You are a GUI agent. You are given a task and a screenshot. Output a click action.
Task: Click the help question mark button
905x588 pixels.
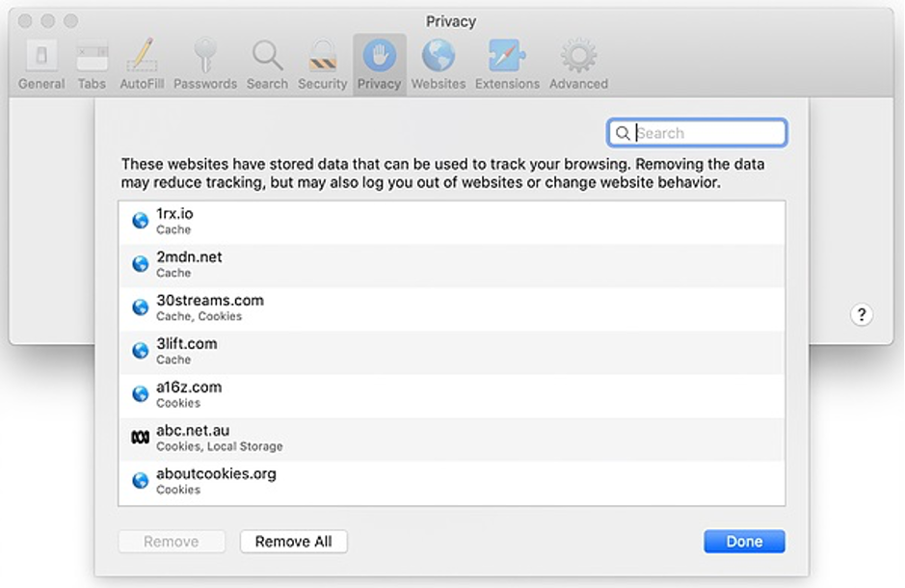coord(861,314)
